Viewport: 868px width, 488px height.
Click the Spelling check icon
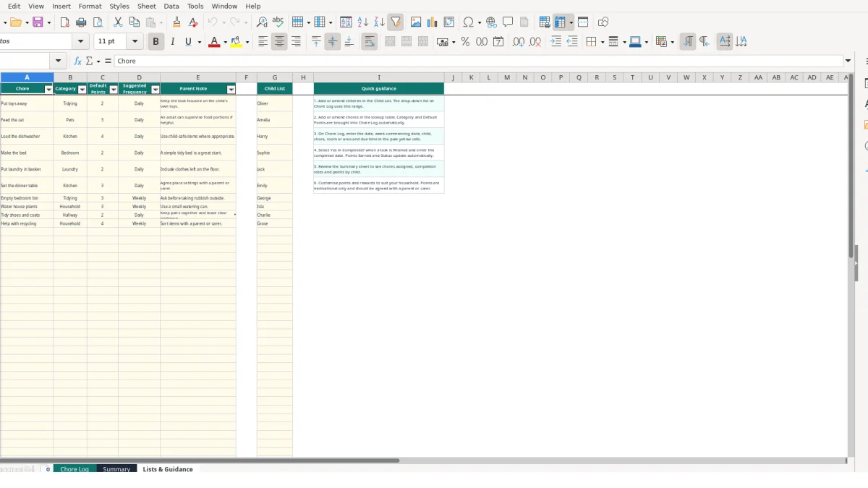click(x=278, y=22)
